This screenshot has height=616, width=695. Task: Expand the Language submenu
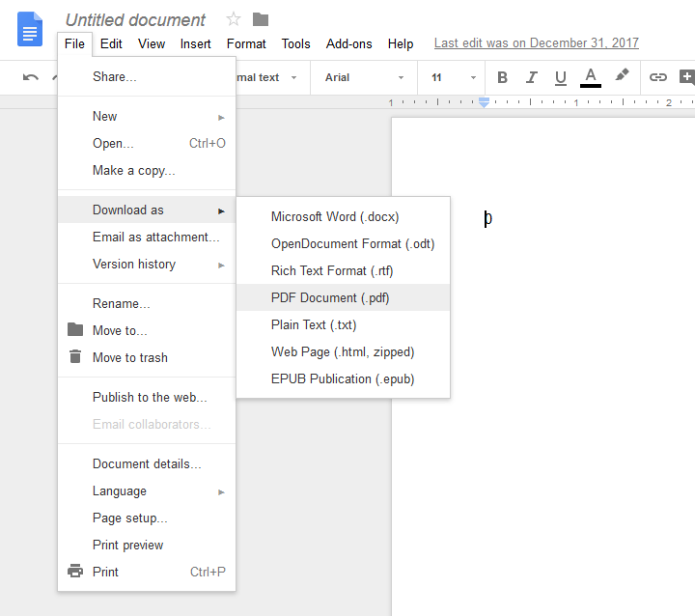pyautogui.click(x=147, y=490)
